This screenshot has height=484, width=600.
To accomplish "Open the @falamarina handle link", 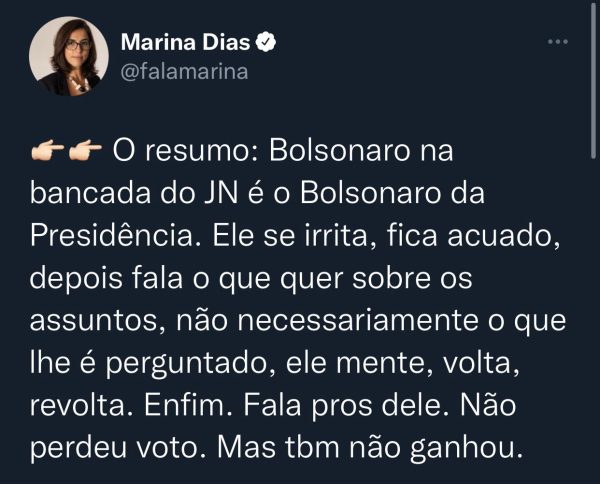I will (x=183, y=71).
